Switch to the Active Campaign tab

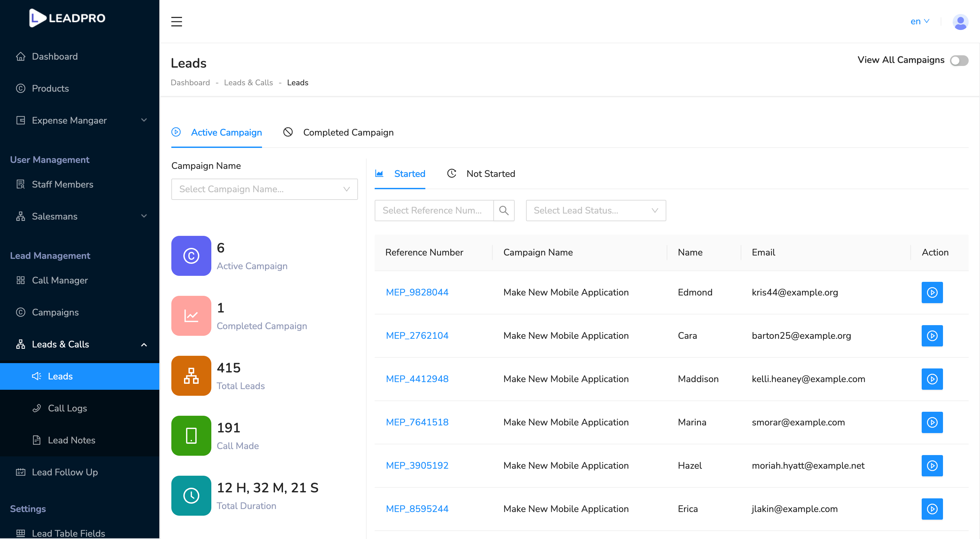pyautogui.click(x=216, y=132)
